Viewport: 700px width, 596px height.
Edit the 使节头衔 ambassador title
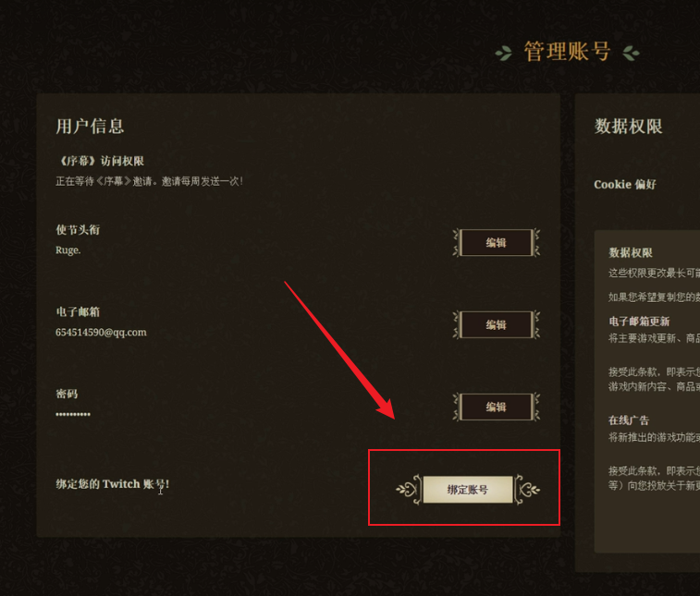pos(496,243)
